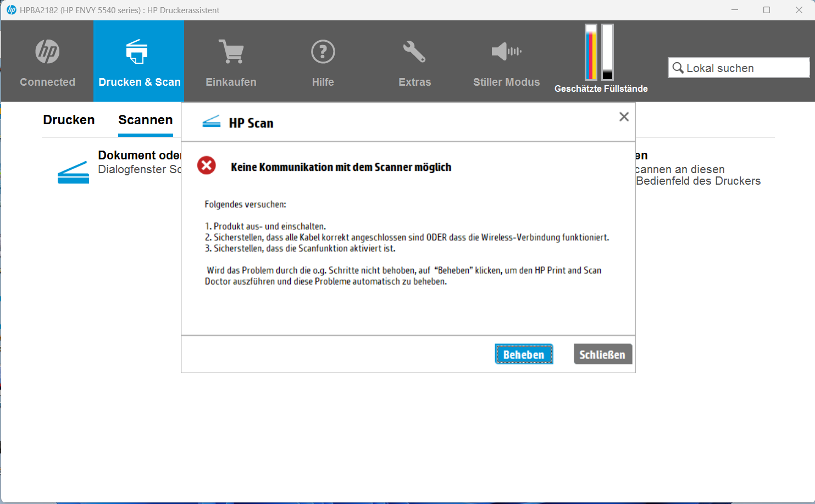Close the HP Druckerassistent window
This screenshot has width=815, height=504.
(799, 10)
